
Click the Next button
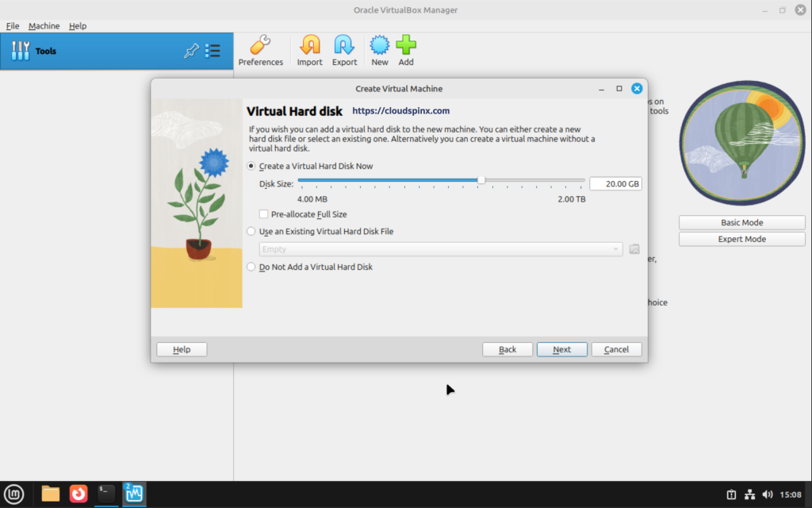pyautogui.click(x=561, y=349)
